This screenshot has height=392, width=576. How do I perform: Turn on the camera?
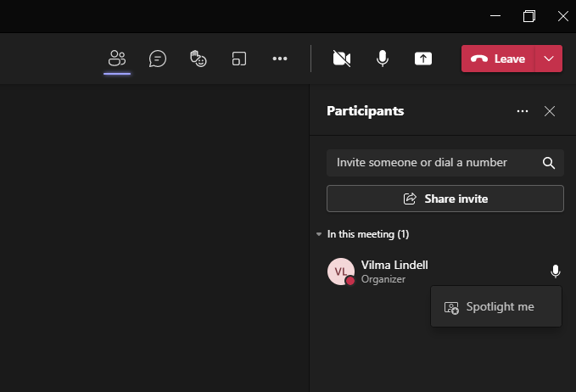[342, 59]
